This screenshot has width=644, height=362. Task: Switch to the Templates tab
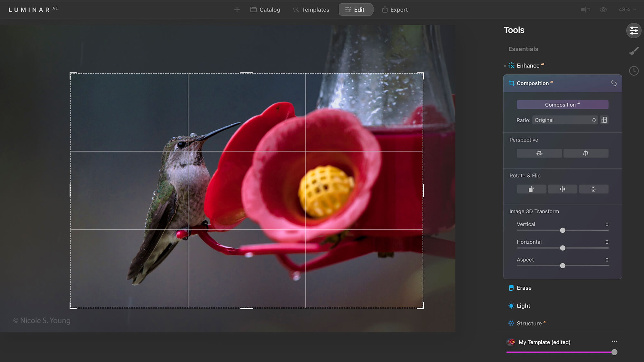[311, 10]
